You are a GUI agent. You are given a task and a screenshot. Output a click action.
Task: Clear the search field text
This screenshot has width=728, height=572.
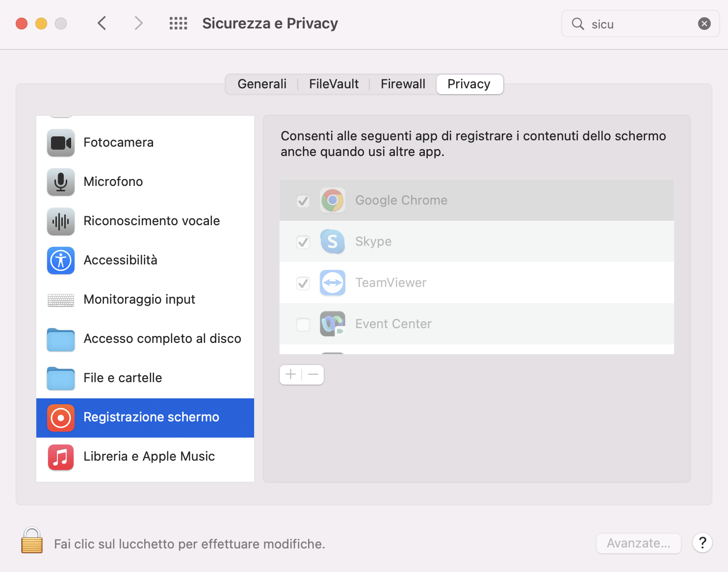click(x=704, y=24)
